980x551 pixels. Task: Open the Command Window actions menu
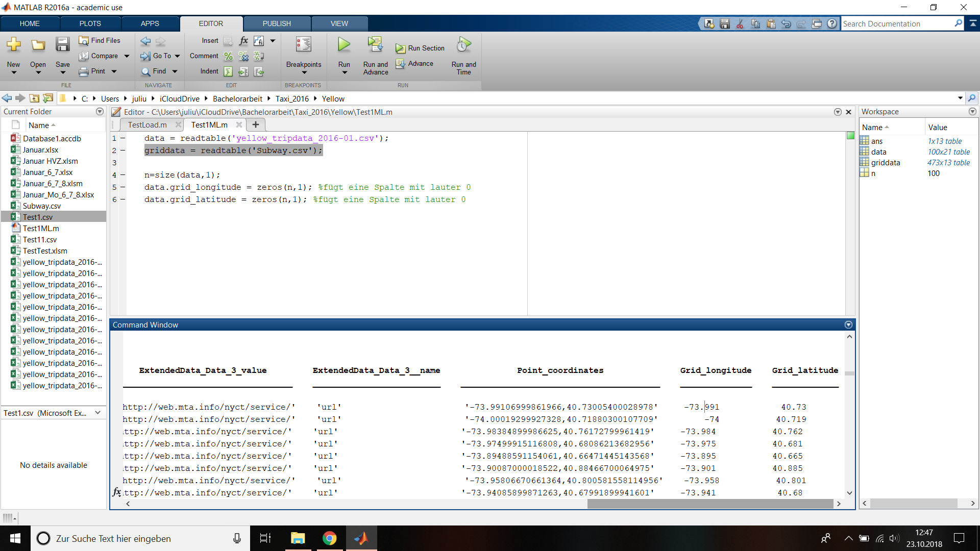click(848, 325)
